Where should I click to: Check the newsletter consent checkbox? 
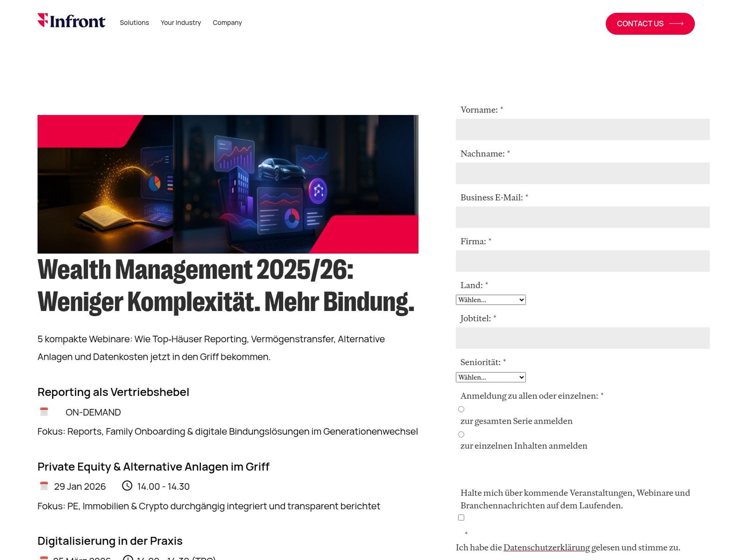pyautogui.click(x=461, y=517)
